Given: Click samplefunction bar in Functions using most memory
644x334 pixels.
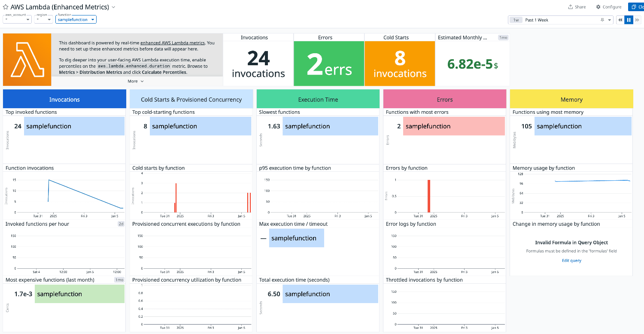Looking at the screenshot, I should (x=583, y=126).
